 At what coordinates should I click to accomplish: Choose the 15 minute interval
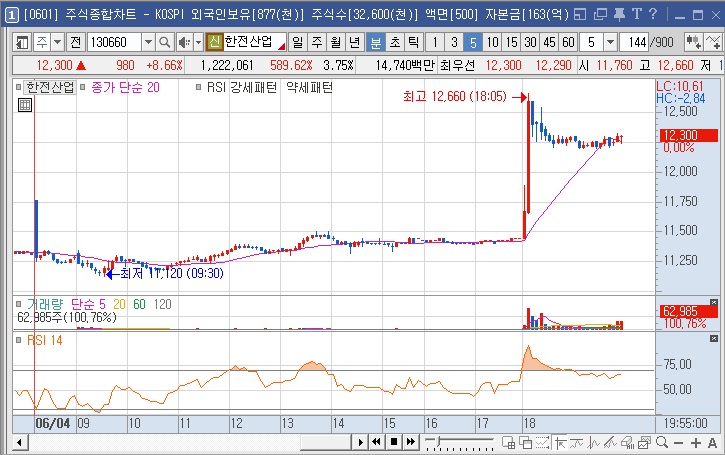[511, 43]
